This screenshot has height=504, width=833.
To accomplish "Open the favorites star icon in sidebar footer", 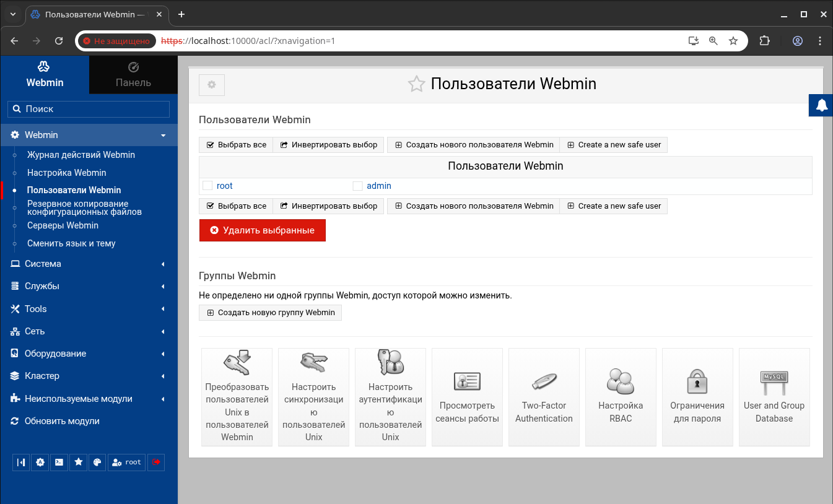I will 78,462.
